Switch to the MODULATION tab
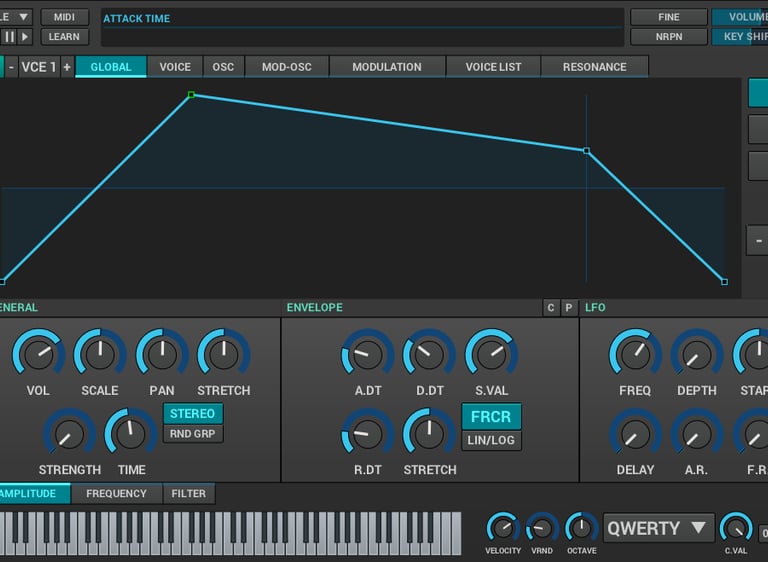 [x=387, y=67]
